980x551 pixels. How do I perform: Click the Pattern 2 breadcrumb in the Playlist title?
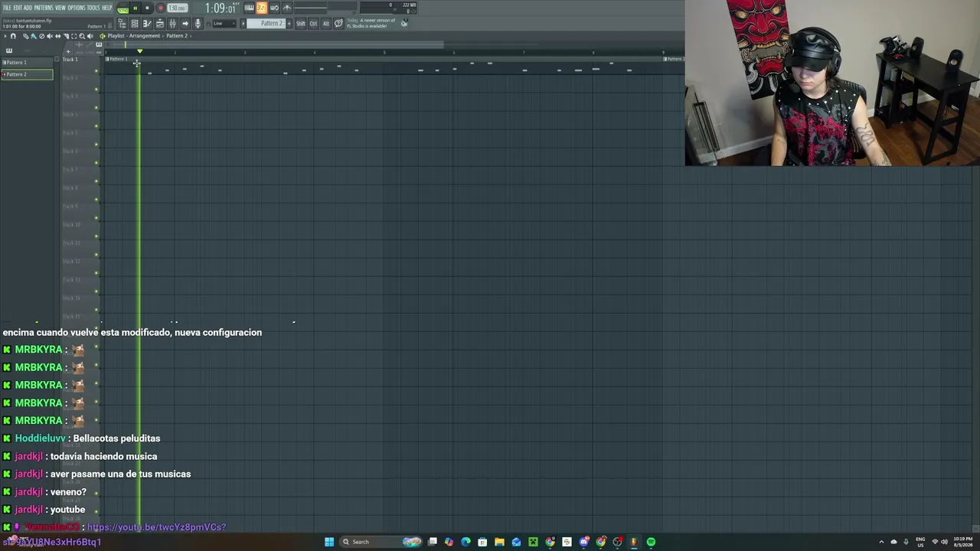point(177,36)
